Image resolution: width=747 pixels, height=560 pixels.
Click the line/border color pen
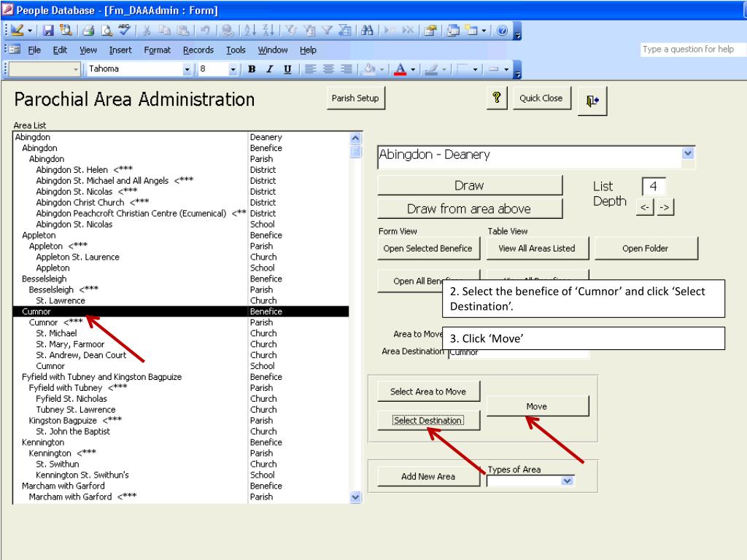tap(431, 69)
